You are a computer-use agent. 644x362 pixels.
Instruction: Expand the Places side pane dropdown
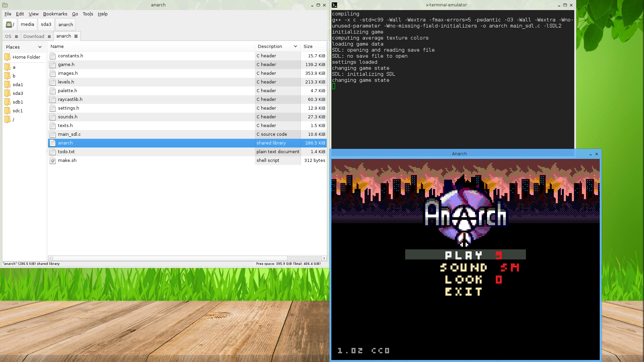[x=40, y=47]
